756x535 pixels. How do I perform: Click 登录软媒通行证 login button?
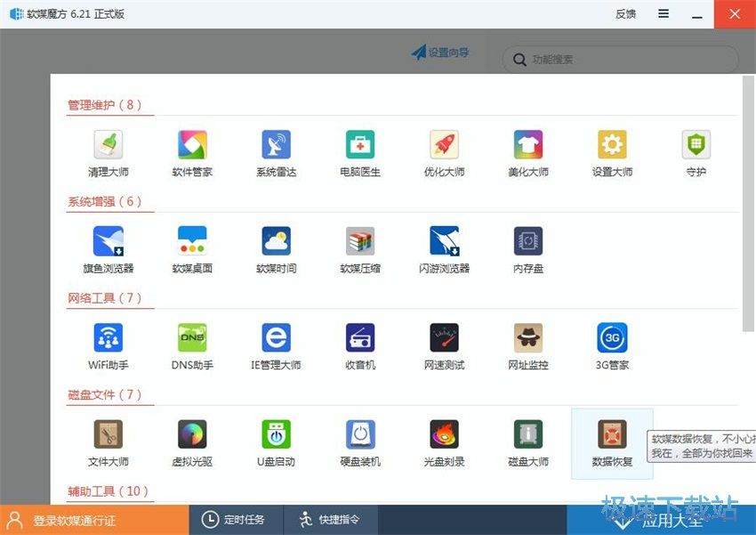click(94, 520)
